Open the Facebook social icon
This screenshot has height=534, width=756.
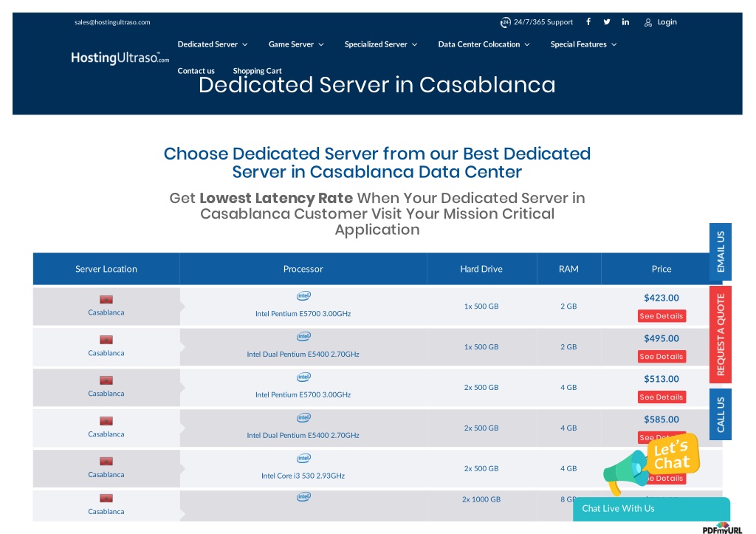point(588,21)
